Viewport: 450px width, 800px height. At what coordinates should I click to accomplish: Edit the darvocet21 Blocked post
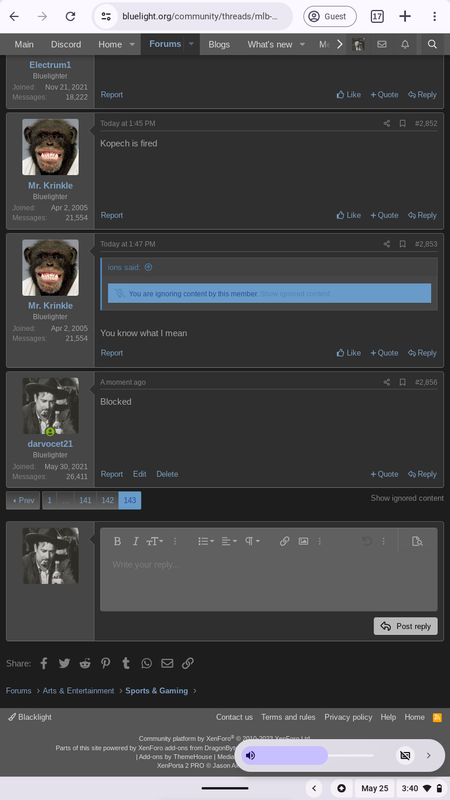coord(140,474)
